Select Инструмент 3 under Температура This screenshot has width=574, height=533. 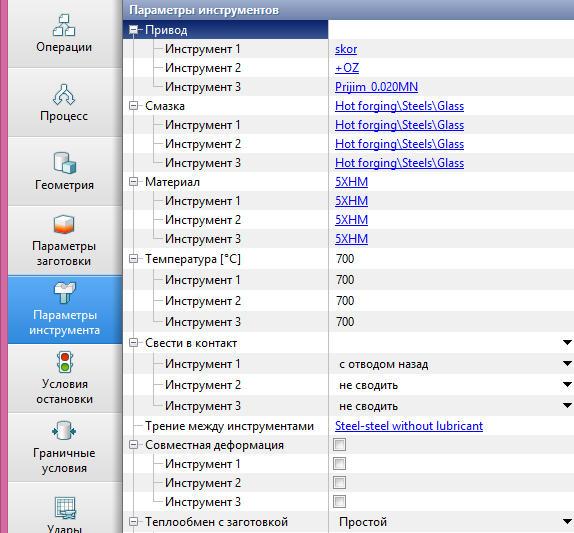coord(203,322)
